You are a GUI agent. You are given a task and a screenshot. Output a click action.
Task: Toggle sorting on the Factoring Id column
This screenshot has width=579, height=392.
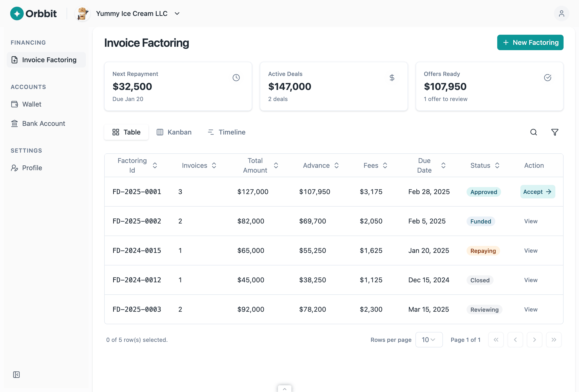click(x=155, y=165)
